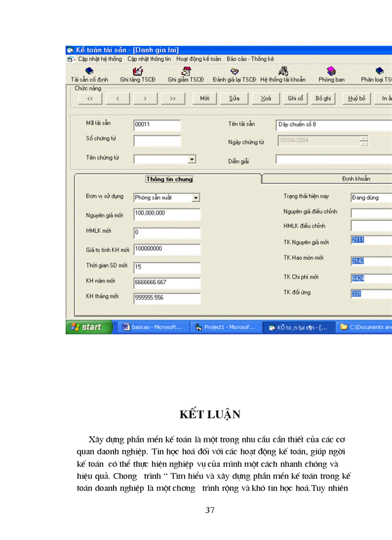This screenshot has width=392, height=540.
Task: Expand the Đơn vị sử dụng dropdown
Action: [196, 198]
